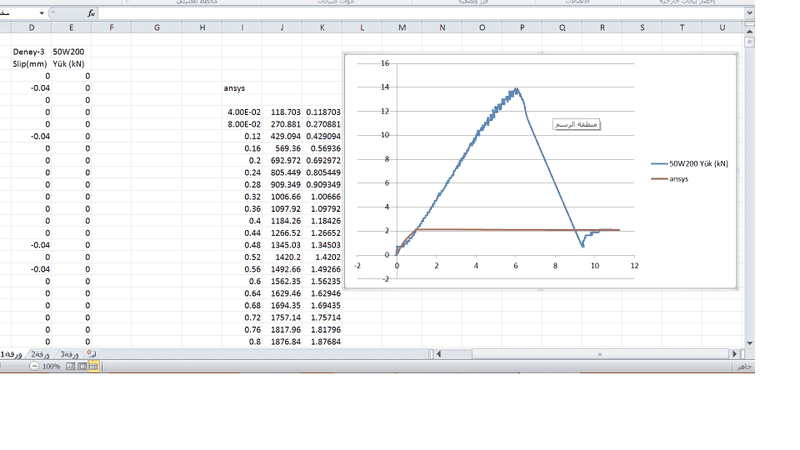Insert a new worksheet using tab icon

92,354
